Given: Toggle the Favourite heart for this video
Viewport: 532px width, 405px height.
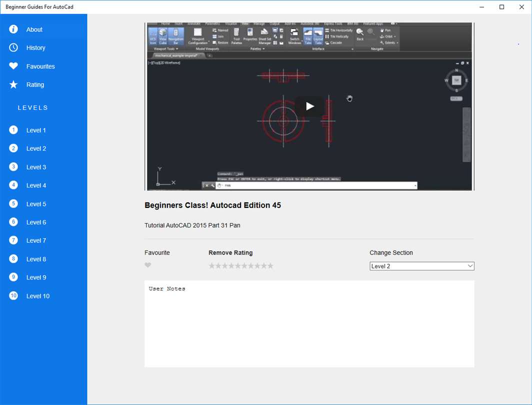Looking at the screenshot, I should (x=147, y=265).
